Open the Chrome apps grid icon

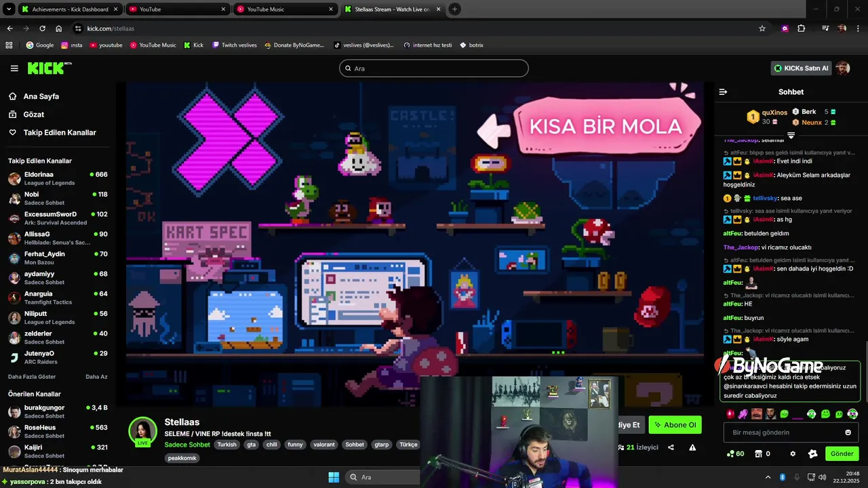9,45
